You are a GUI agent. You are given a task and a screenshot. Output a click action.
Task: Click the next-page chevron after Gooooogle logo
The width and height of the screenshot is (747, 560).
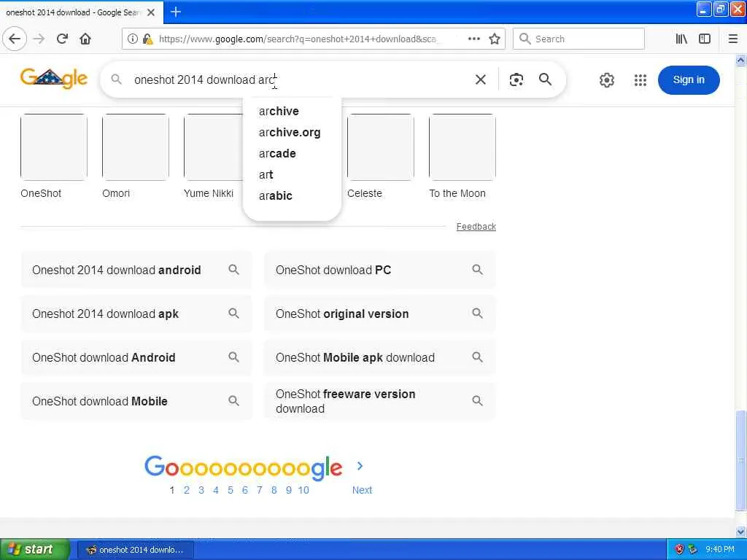[x=360, y=466]
